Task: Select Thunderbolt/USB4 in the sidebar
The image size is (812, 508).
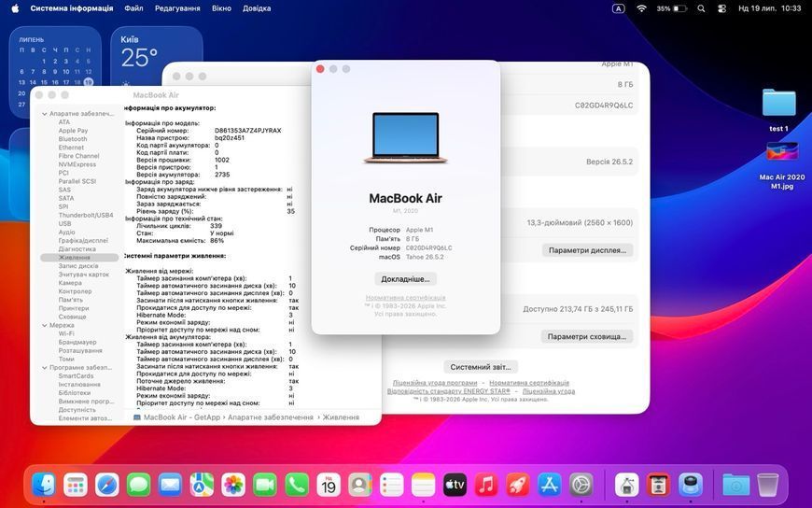Action: pyautogui.click(x=86, y=215)
